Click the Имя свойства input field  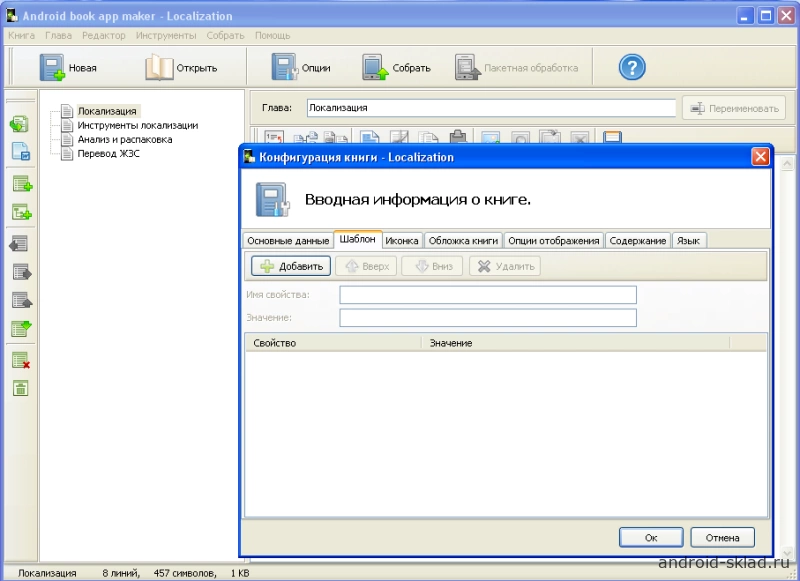[x=488, y=295]
